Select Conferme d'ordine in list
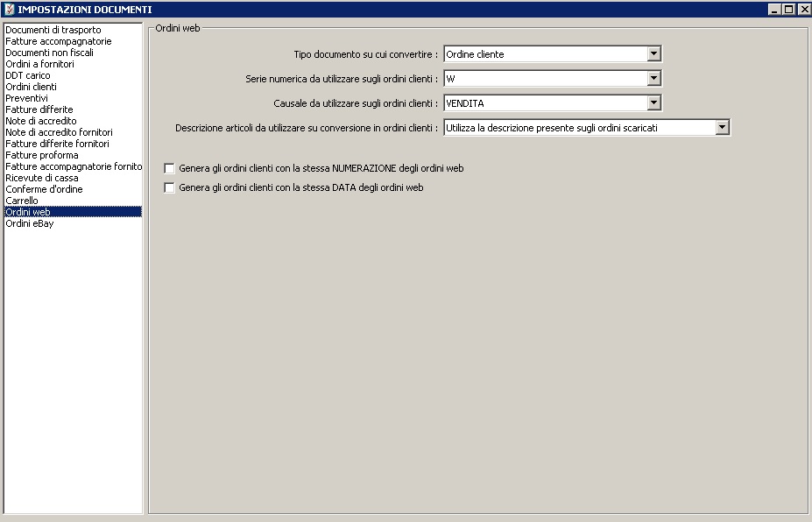The height and width of the screenshot is (522, 812). pyautogui.click(x=73, y=189)
